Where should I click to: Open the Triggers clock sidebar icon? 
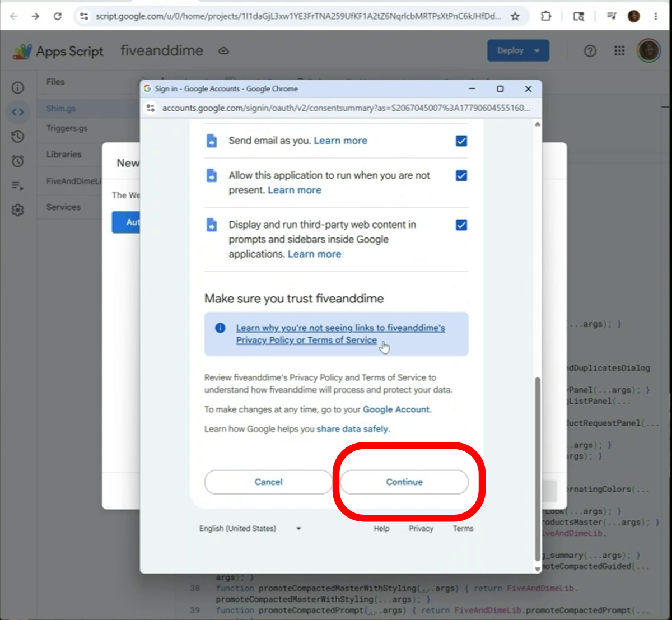pos(18,161)
